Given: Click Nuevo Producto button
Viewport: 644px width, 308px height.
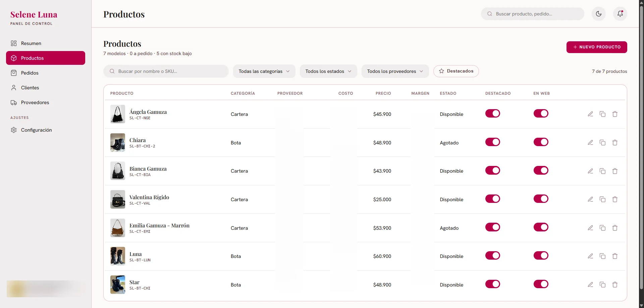Looking at the screenshot, I should (x=597, y=47).
